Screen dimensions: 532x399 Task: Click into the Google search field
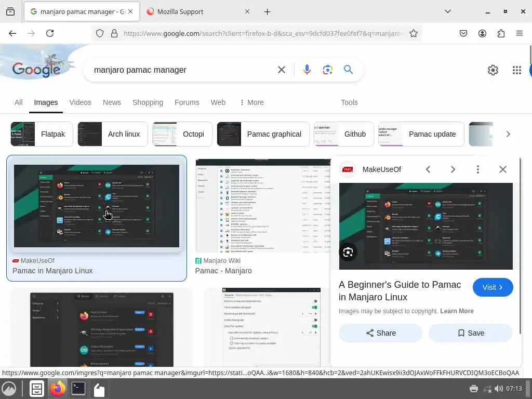183,70
